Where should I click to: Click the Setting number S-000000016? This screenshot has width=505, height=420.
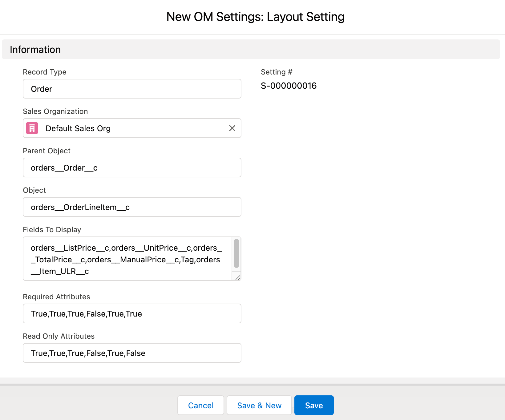pyautogui.click(x=289, y=86)
